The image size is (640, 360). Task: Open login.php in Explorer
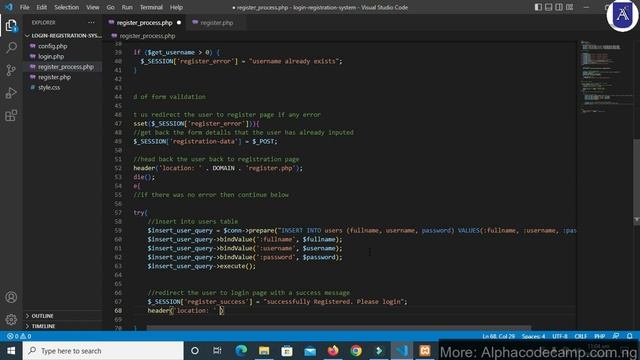tap(51, 56)
